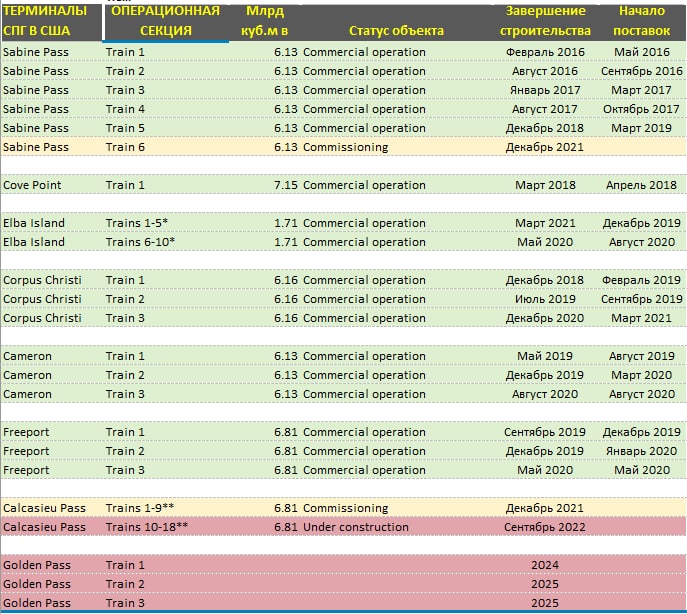Click the 'Январь 2017' cell

545,90
